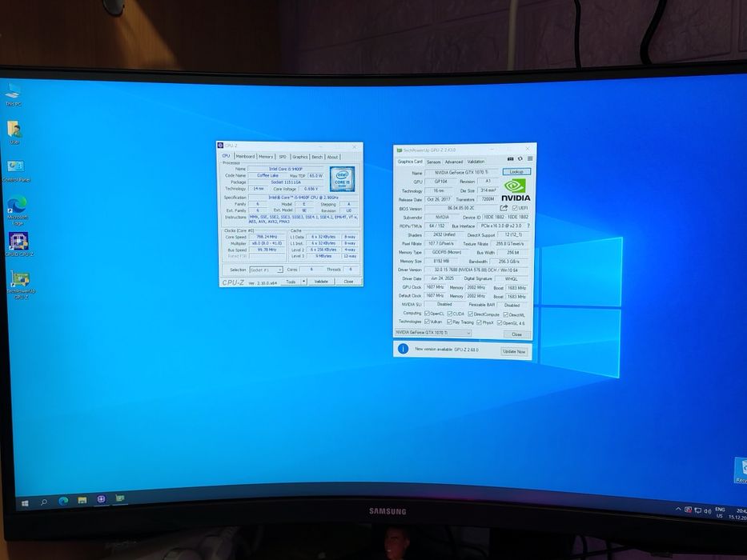Viewport: 747px width, 560px height.
Task: Switch to GPU-Z via taskbar icon
Action: [120, 498]
